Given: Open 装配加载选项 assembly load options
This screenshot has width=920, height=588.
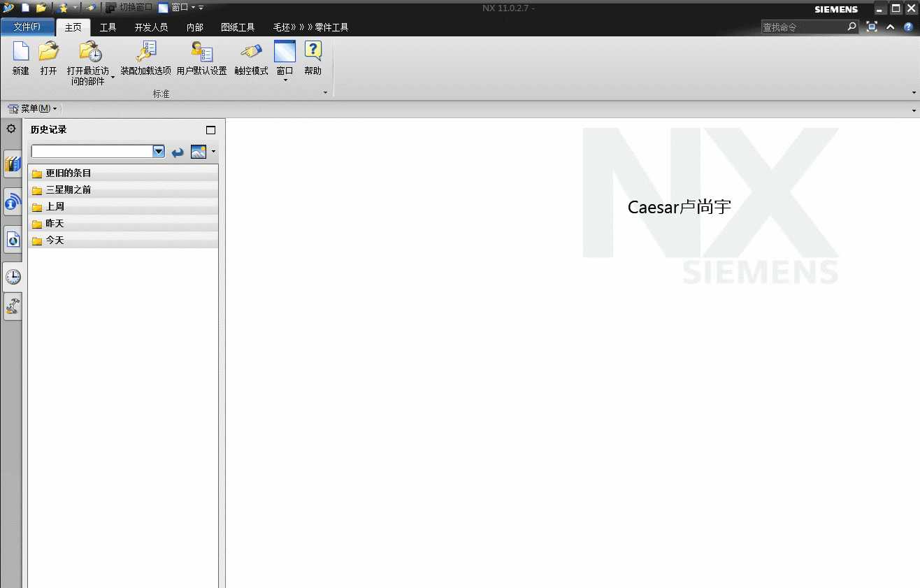Looking at the screenshot, I should (x=146, y=52).
